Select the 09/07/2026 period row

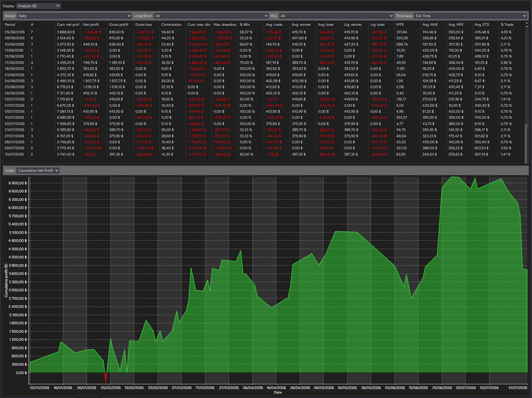264,111
